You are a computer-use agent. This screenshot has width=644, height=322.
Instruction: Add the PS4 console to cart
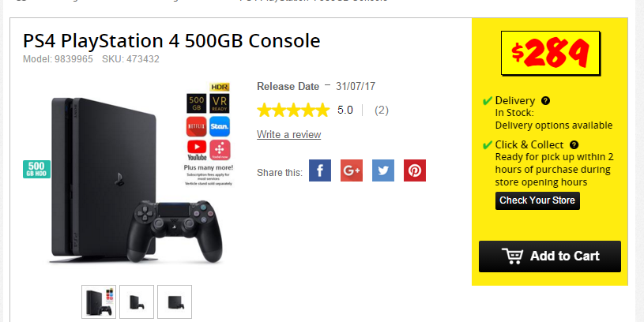[549, 256]
